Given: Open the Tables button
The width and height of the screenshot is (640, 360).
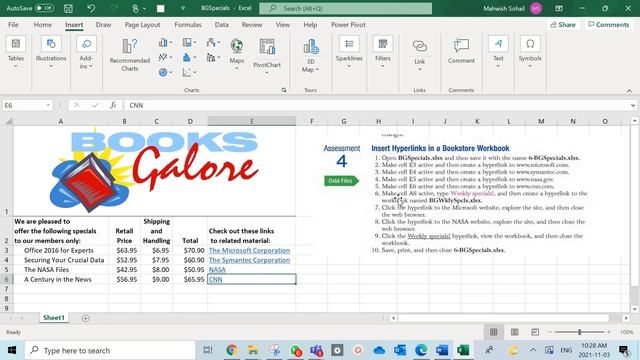Looking at the screenshot, I should point(16,53).
